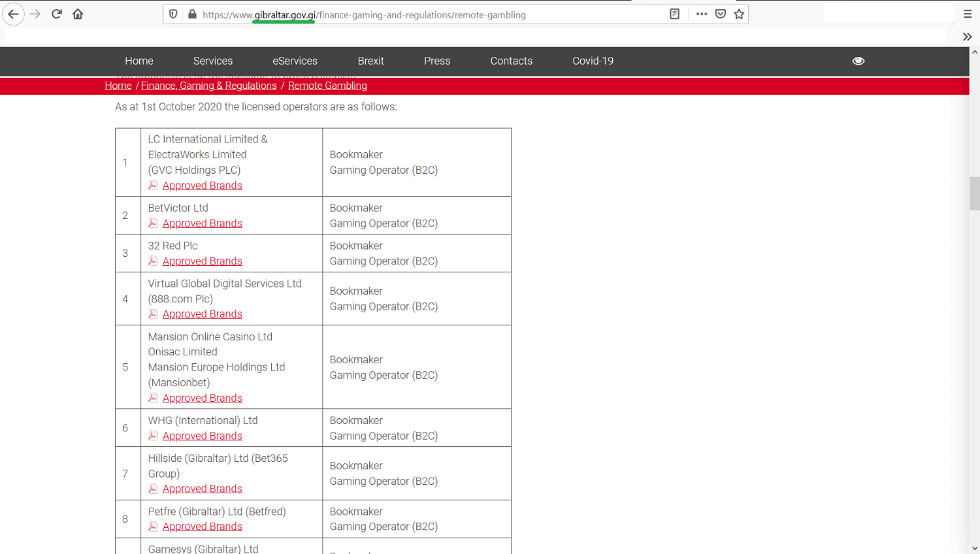Select the text '32 Red Plc'
980x554 pixels.
pyautogui.click(x=172, y=246)
